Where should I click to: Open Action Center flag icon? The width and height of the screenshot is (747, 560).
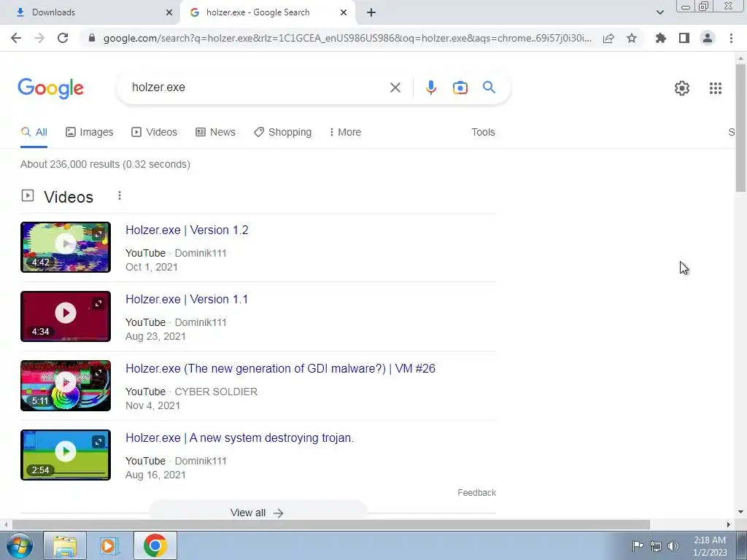[638, 545]
